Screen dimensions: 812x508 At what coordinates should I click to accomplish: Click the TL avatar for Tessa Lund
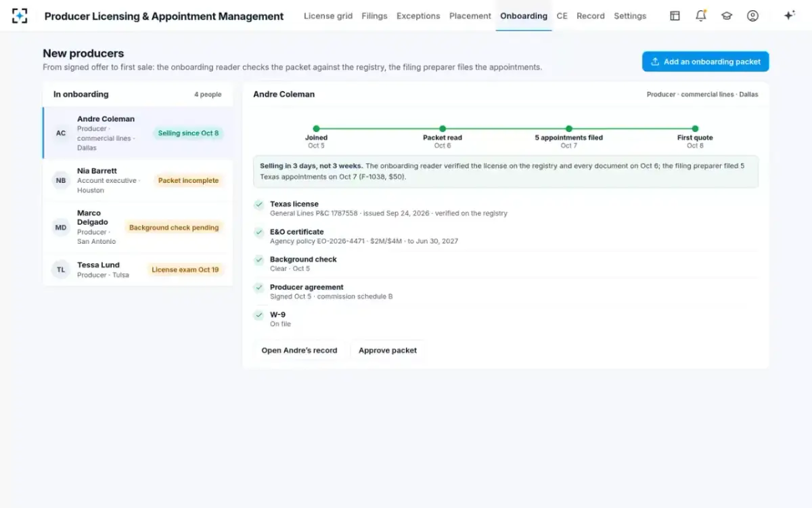[61, 270]
